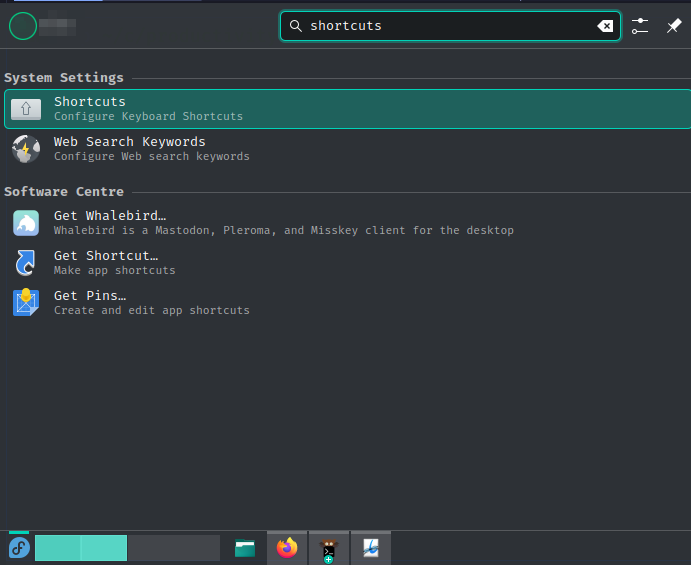Select the Get Shortcut… software result
The width and height of the screenshot is (691, 565).
106,262
